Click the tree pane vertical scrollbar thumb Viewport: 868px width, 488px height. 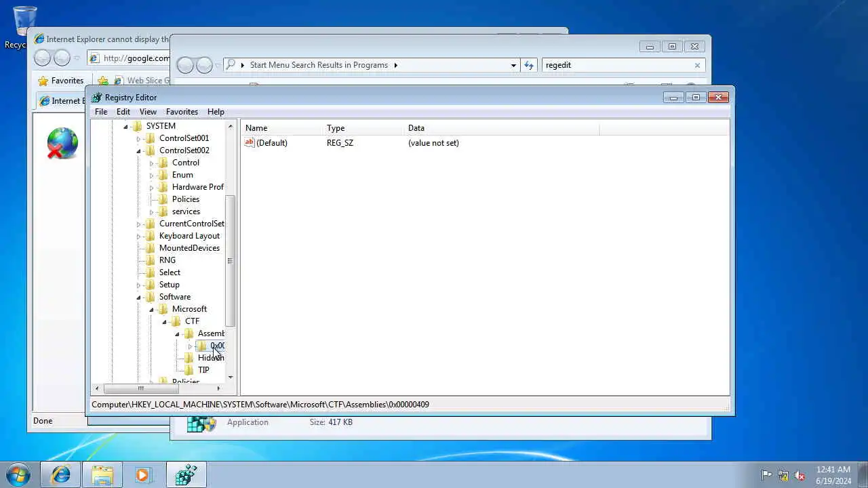coord(231,261)
